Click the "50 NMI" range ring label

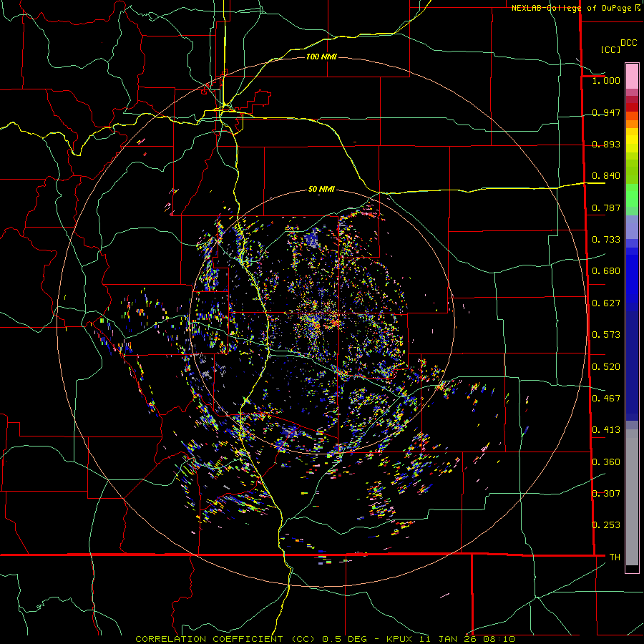(321, 190)
